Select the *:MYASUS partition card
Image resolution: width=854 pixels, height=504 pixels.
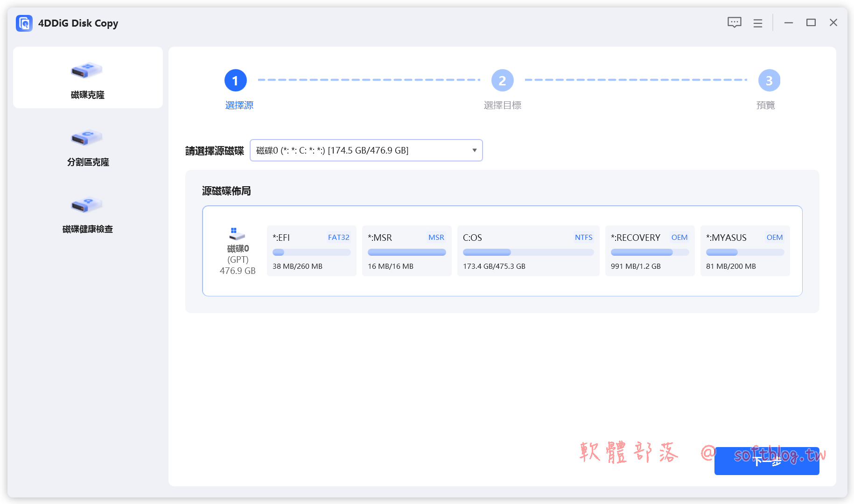tap(745, 251)
